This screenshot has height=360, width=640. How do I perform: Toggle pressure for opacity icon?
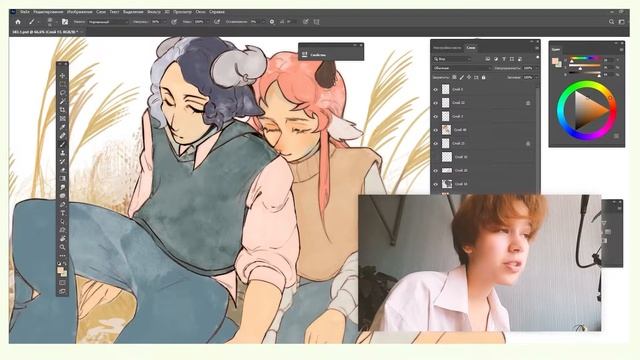coord(174,22)
